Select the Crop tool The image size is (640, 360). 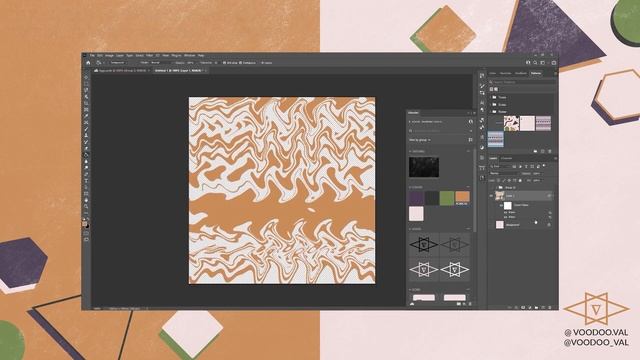86,103
